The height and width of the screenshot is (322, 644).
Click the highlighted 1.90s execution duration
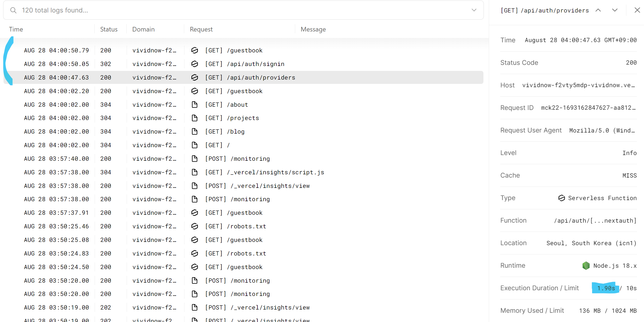click(x=606, y=288)
